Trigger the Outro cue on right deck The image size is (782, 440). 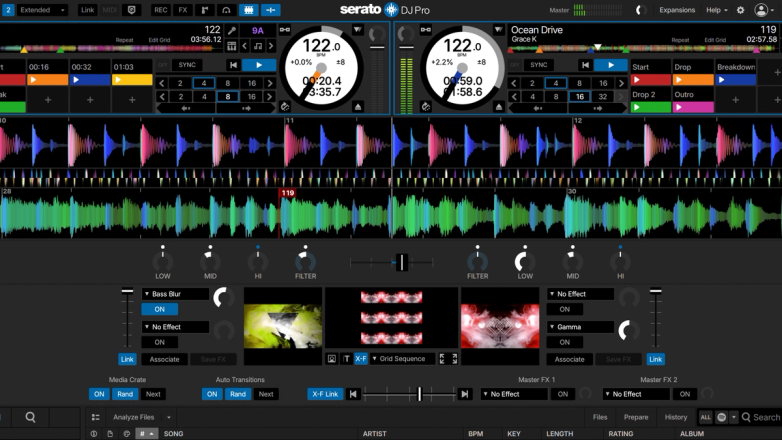point(694,107)
